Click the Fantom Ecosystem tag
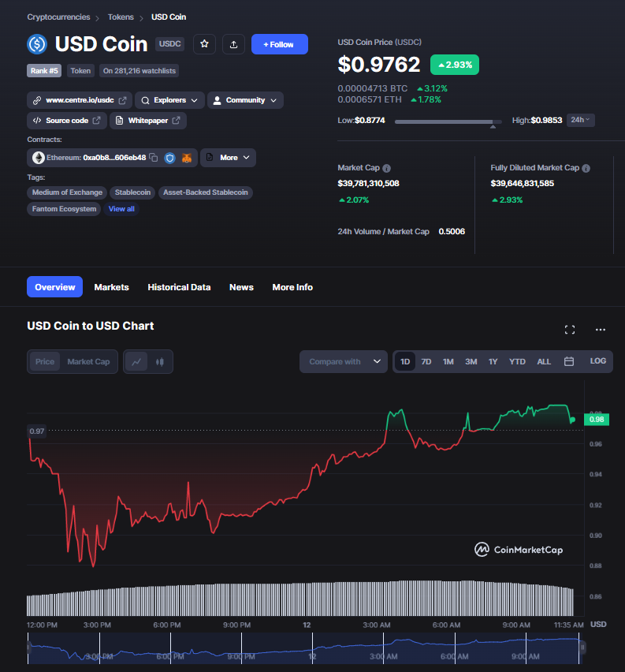The width and height of the screenshot is (625, 672). (x=64, y=209)
